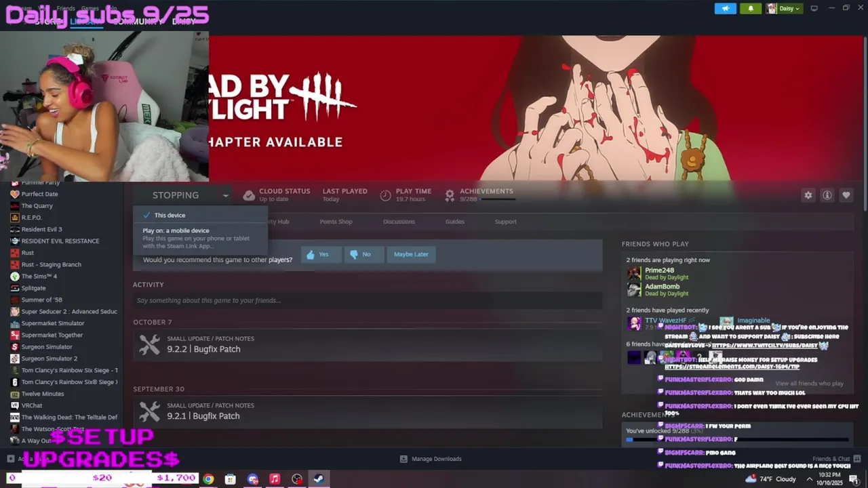The width and height of the screenshot is (868, 488).
Task: Open the Points Shop tab
Action: tap(336, 222)
